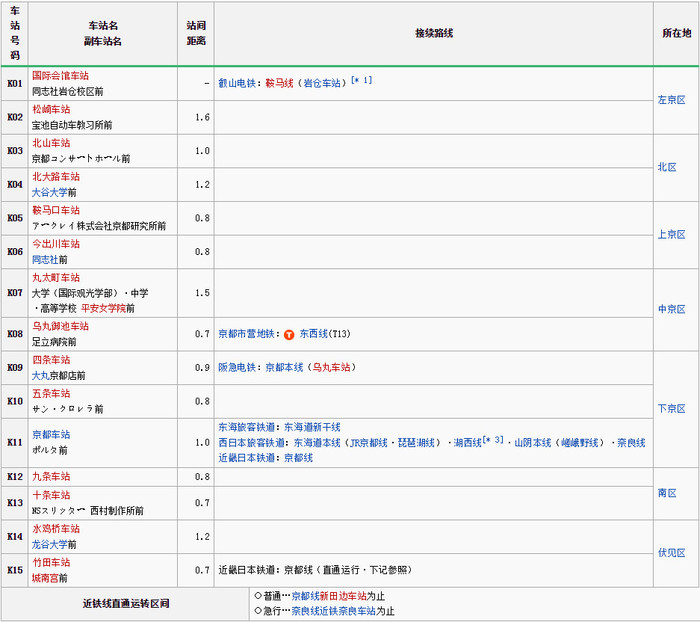Open the 嵯峨野线 link
The width and height of the screenshot is (700, 622).
pos(579,443)
